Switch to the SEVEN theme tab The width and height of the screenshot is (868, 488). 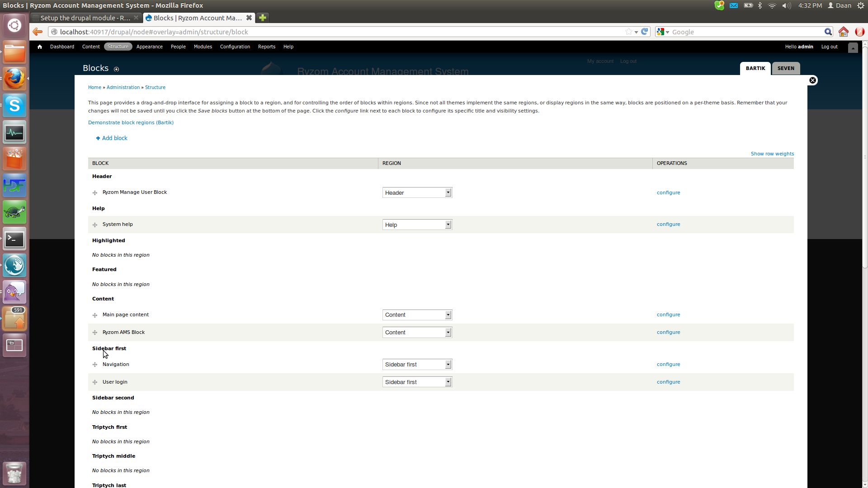786,68
